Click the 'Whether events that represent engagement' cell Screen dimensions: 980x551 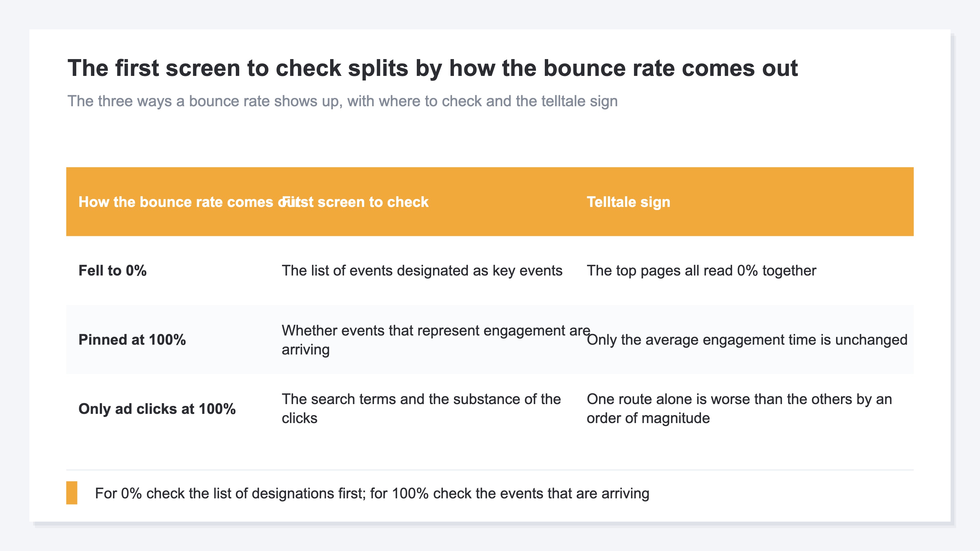436,340
